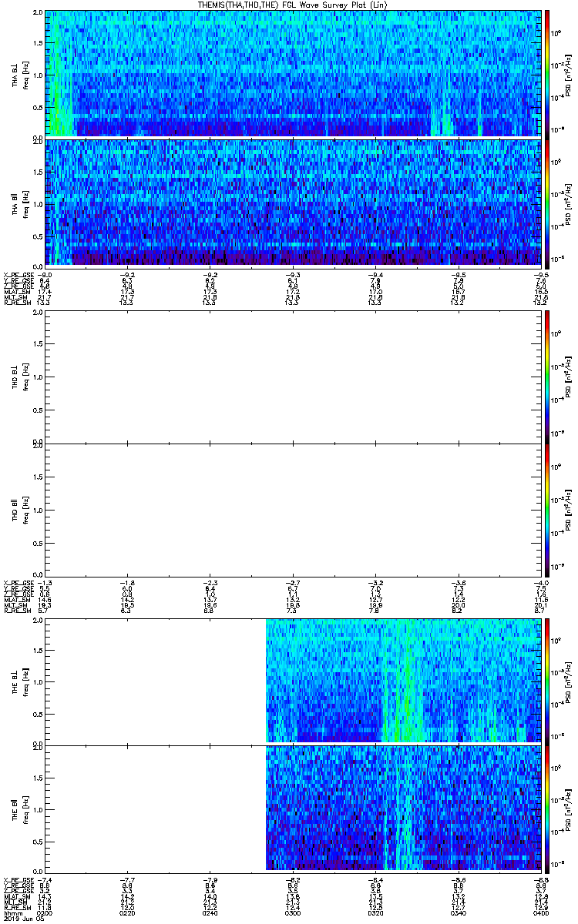Viewport: 578px width, 924px height.
Task: Click the 'THE B∥ freq [Hz]' axis label
Action: pyautogui.click(x=19, y=809)
